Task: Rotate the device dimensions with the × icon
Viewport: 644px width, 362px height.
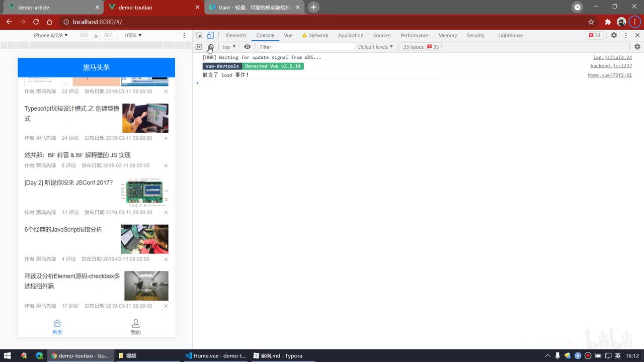Action: [x=96, y=36]
